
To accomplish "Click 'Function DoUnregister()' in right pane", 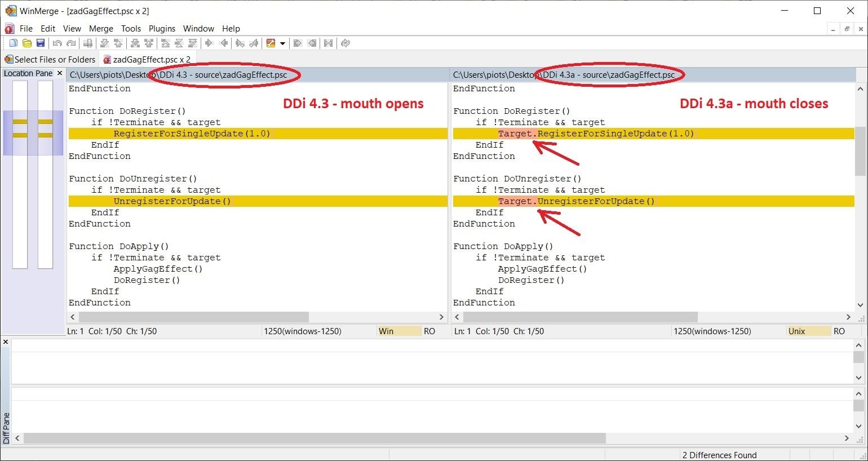I will tap(517, 179).
